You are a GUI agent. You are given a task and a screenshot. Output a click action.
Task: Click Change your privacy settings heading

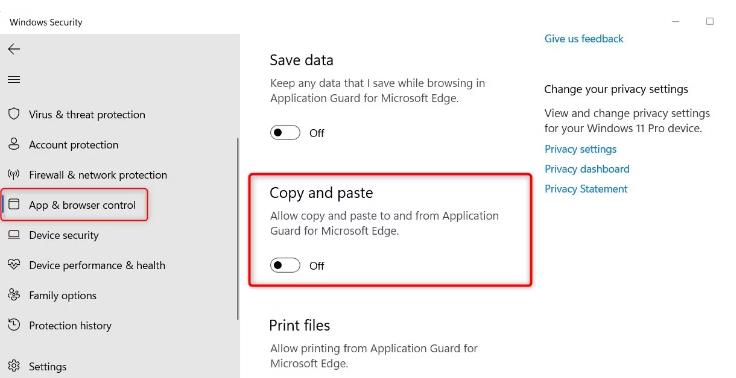pos(616,89)
